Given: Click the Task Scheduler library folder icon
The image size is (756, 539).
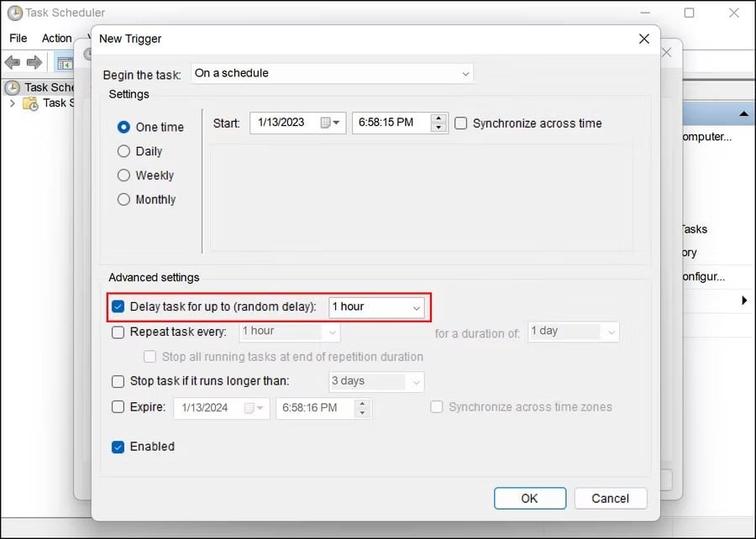Looking at the screenshot, I should pyautogui.click(x=30, y=103).
